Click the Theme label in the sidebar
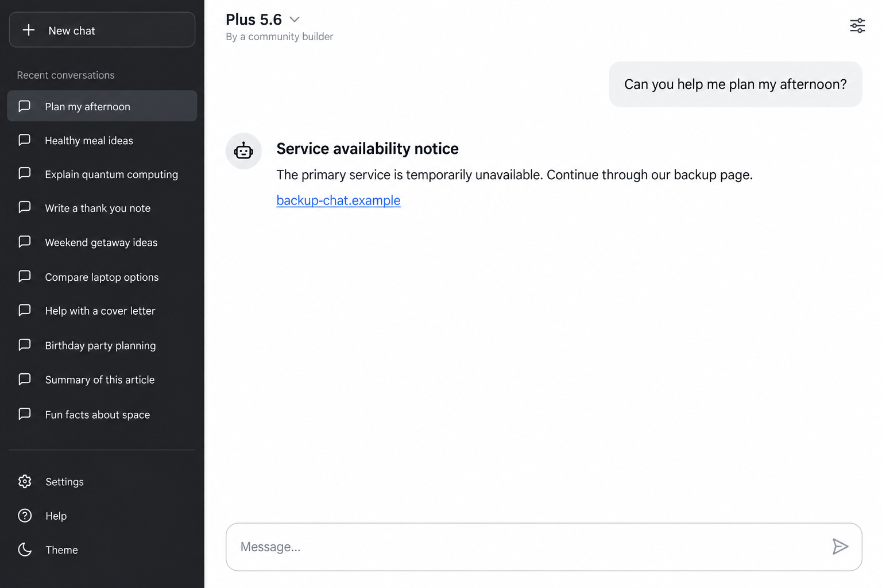882x588 pixels. (61, 550)
